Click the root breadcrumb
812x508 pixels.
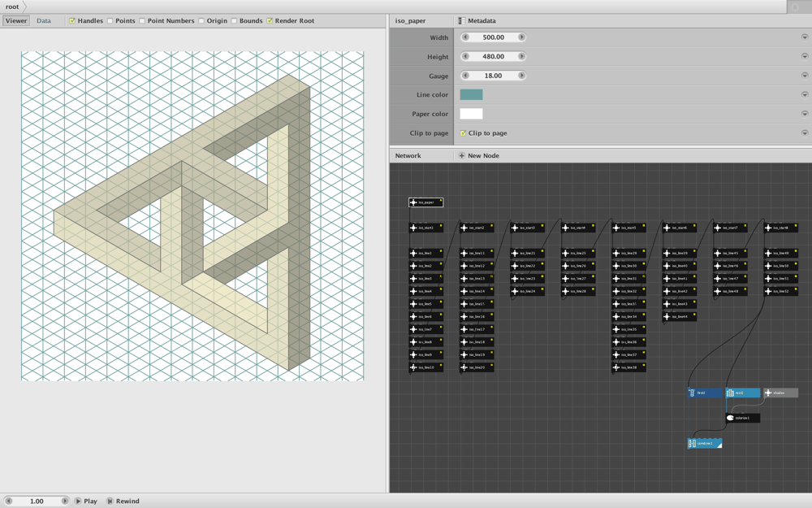(x=12, y=7)
